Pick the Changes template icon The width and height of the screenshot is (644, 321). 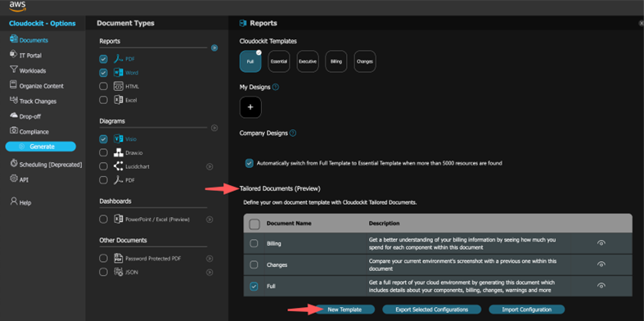(x=365, y=61)
